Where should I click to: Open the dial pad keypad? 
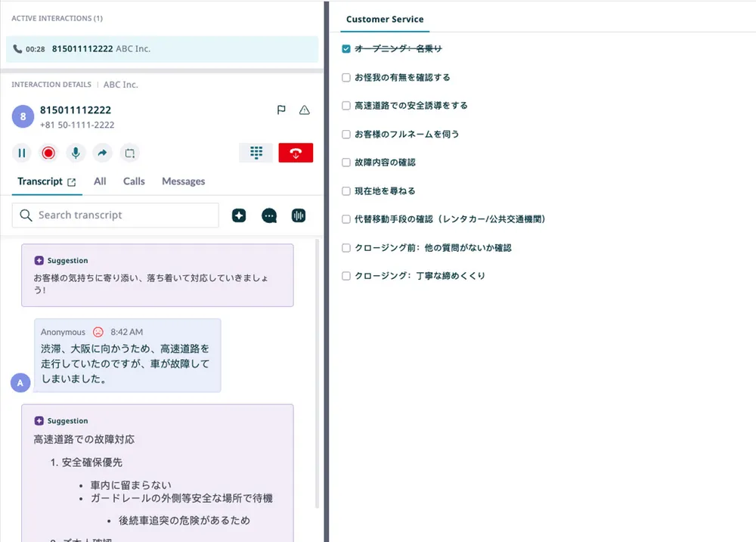pos(256,153)
